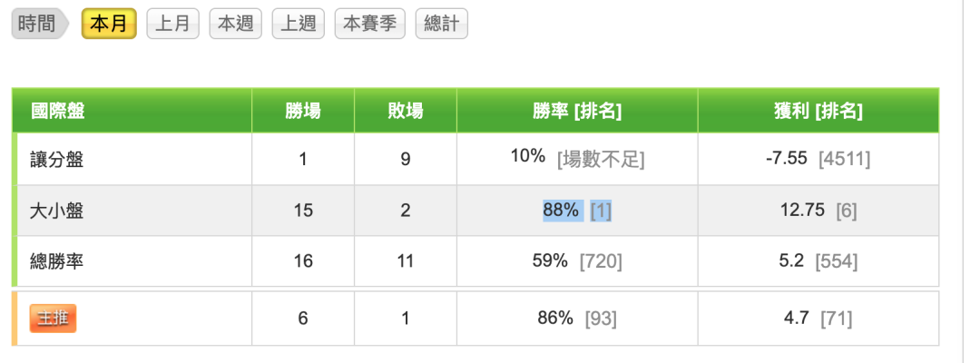Switch to the 上月 time filter
This screenshot has width=980, height=363.
tap(172, 25)
